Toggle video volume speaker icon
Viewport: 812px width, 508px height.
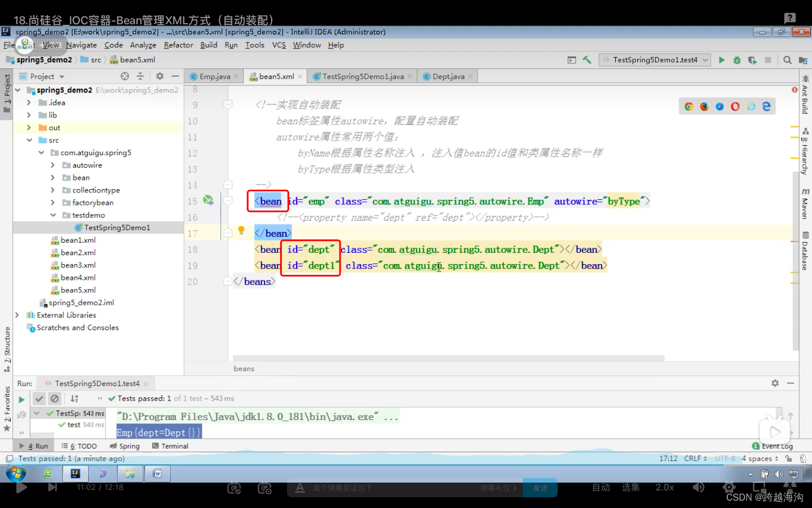point(699,487)
